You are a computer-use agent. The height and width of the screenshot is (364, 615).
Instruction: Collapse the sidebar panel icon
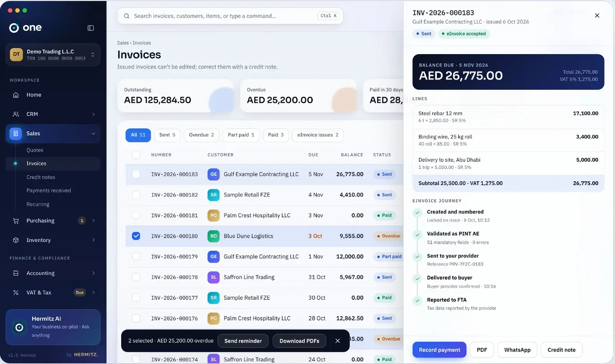point(91,28)
